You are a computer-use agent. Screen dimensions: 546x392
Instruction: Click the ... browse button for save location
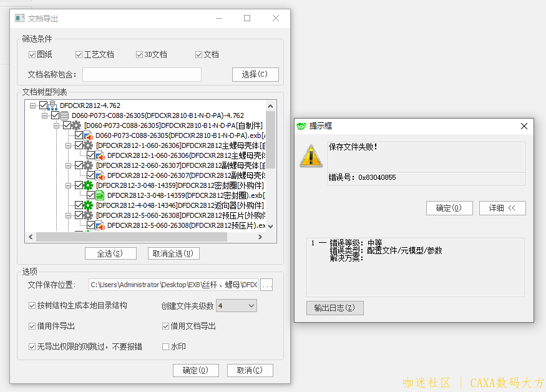click(x=266, y=285)
